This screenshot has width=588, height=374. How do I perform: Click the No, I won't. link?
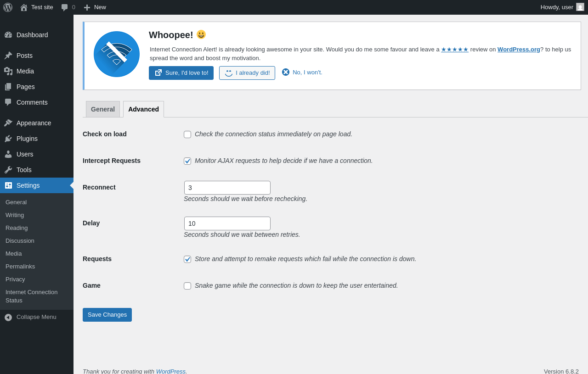coord(302,72)
